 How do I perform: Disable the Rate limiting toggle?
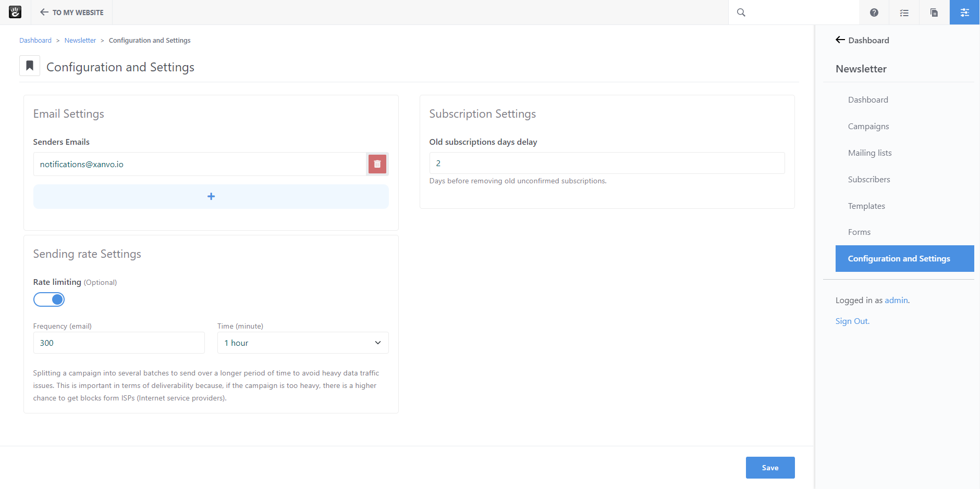tap(49, 299)
